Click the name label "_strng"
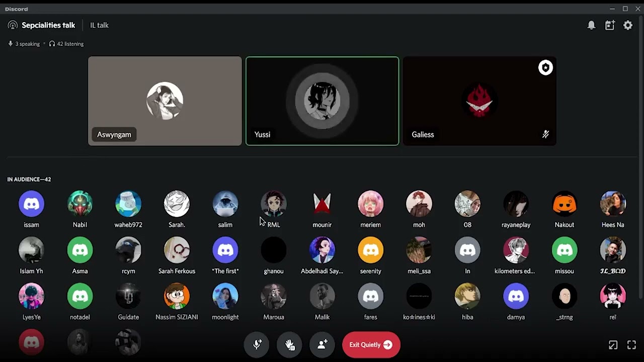 coord(565,317)
